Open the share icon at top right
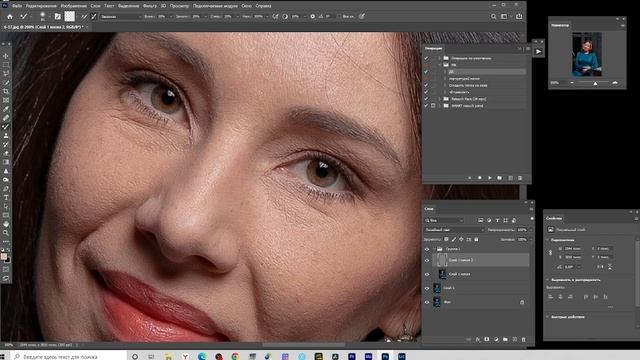The image size is (640, 360). (x=519, y=16)
